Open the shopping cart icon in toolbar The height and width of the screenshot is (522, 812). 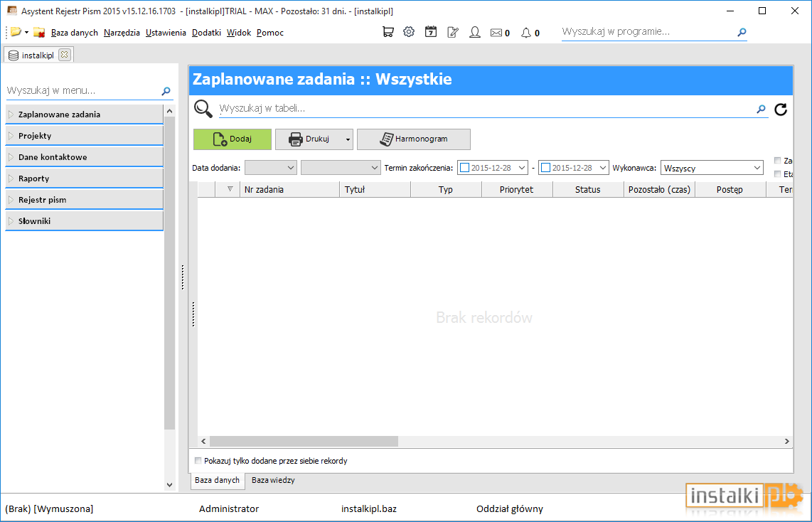point(388,32)
